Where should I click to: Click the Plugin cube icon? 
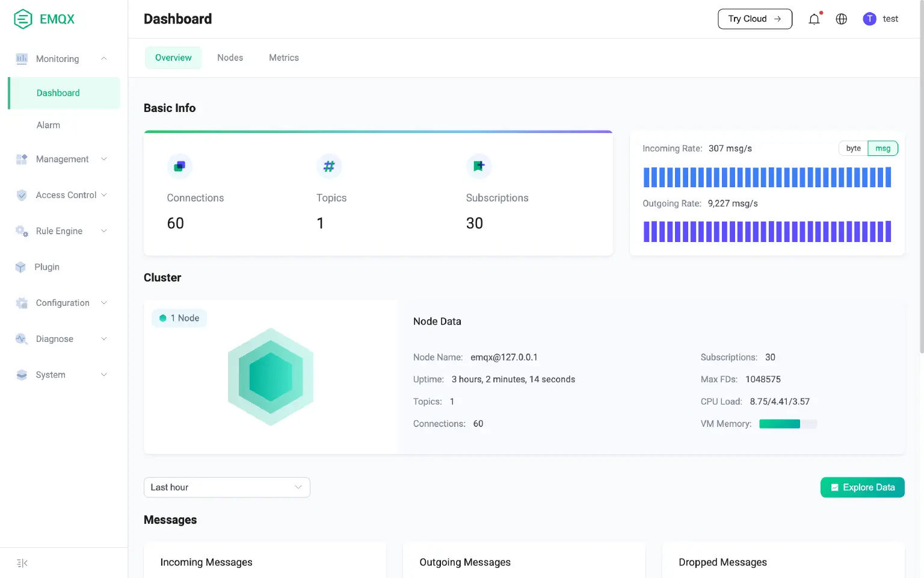click(21, 267)
